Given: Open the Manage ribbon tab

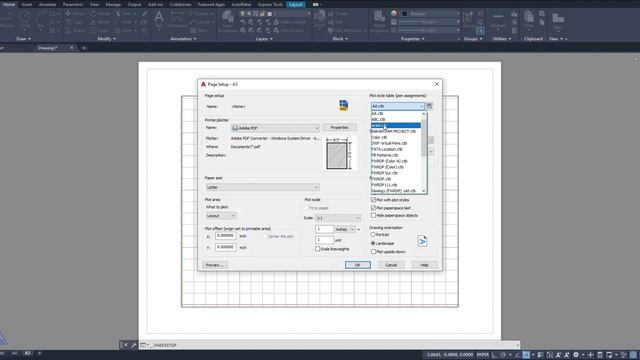Looking at the screenshot, I should [113, 4].
